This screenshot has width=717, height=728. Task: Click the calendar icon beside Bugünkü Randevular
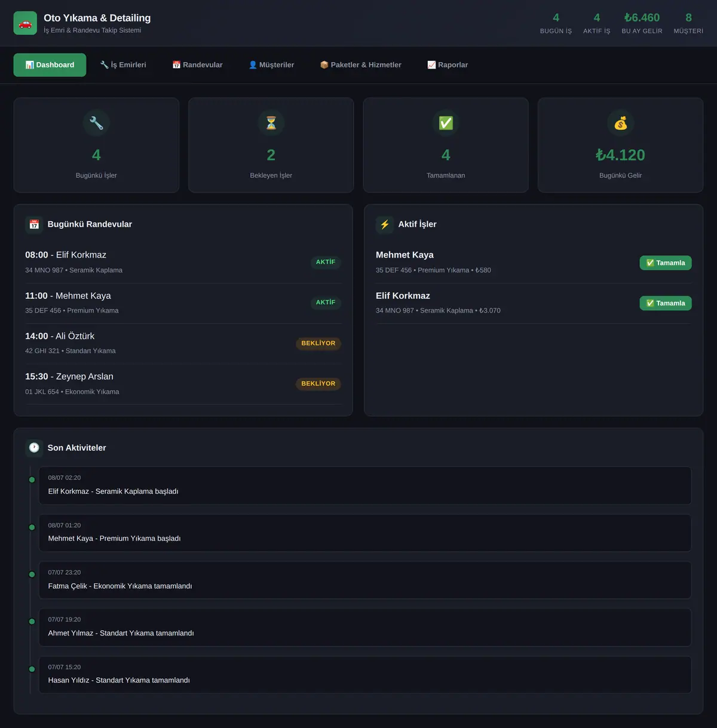click(x=34, y=224)
